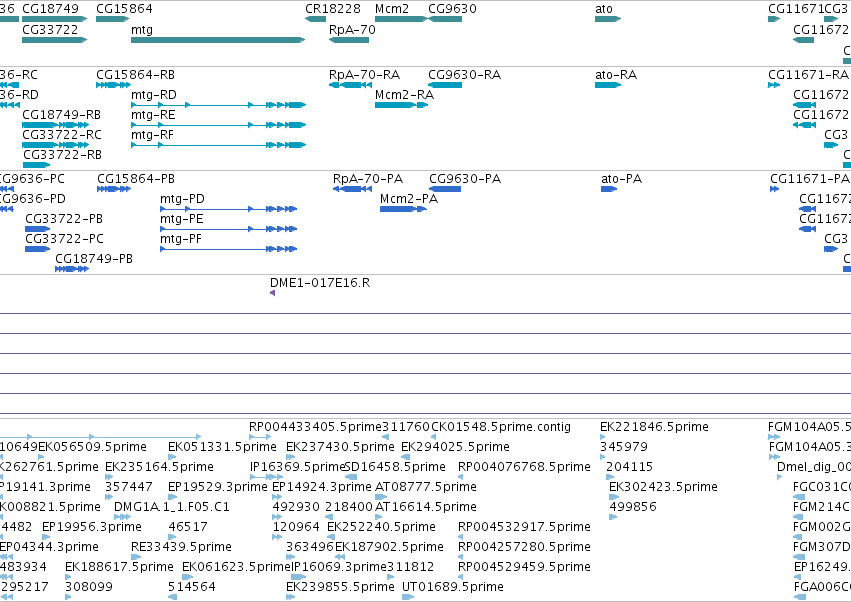Select the Mcm2-PA protein label
Screen dimensions: 851x602
pos(409,199)
